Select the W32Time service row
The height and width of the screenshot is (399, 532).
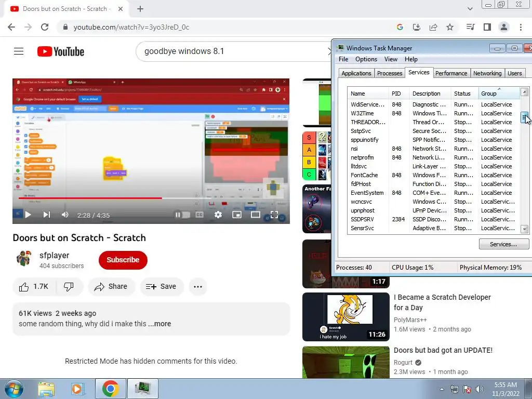click(x=434, y=113)
